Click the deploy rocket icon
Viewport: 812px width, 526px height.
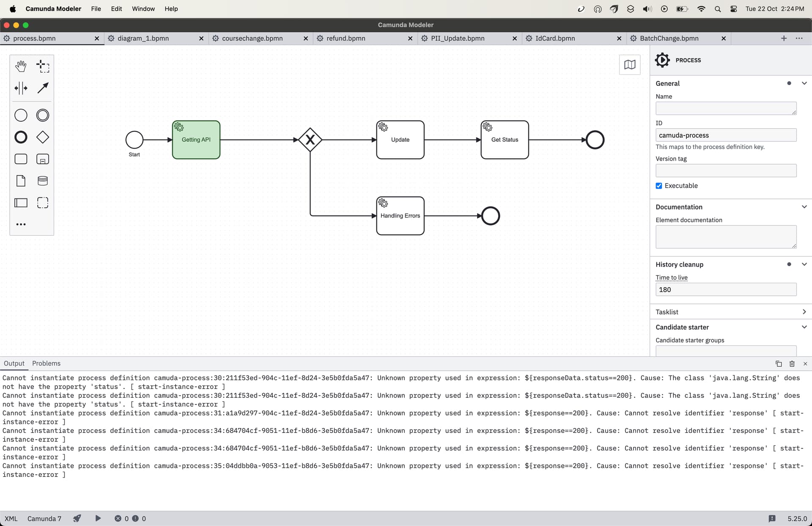pyautogui.click(x=77, y=518)
